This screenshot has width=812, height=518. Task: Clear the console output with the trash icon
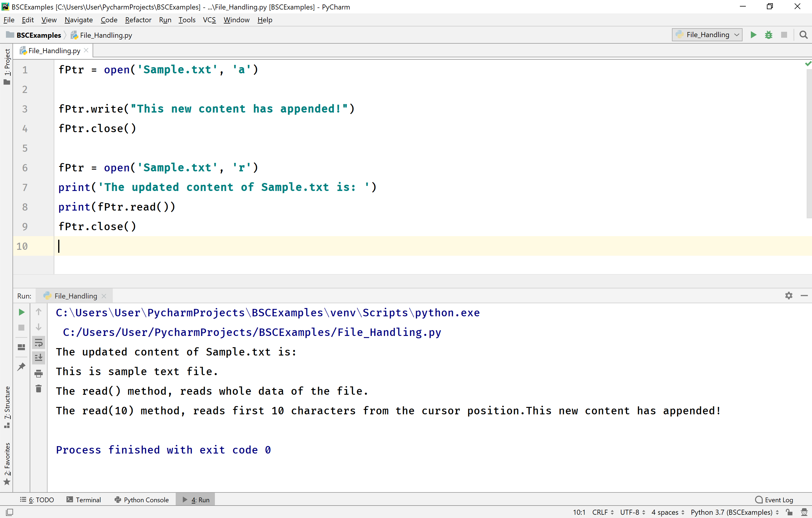coord(39,389)
